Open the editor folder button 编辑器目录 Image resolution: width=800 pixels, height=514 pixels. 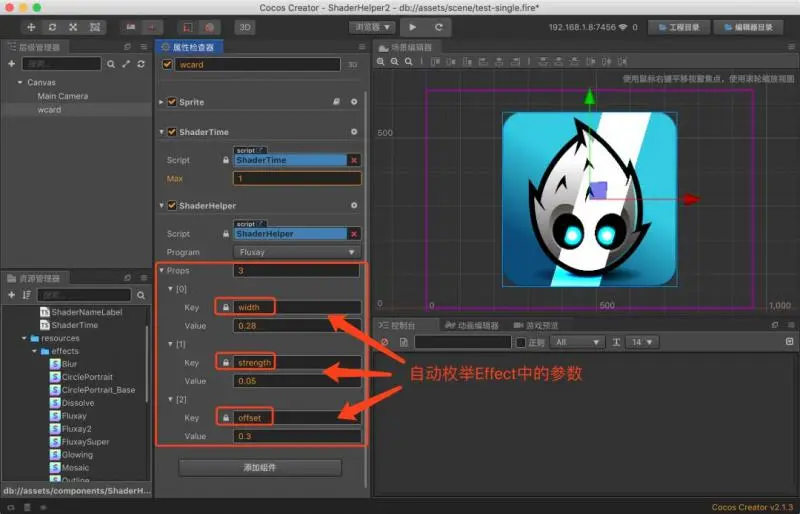(748, 27)
